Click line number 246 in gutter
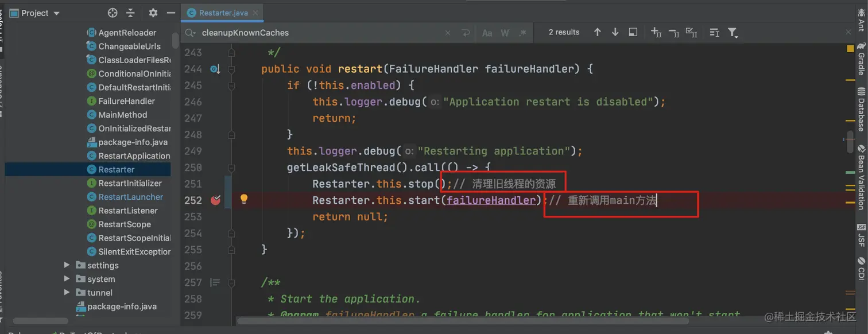The width and height of the screenshot is (868, 334). (193, 102)
